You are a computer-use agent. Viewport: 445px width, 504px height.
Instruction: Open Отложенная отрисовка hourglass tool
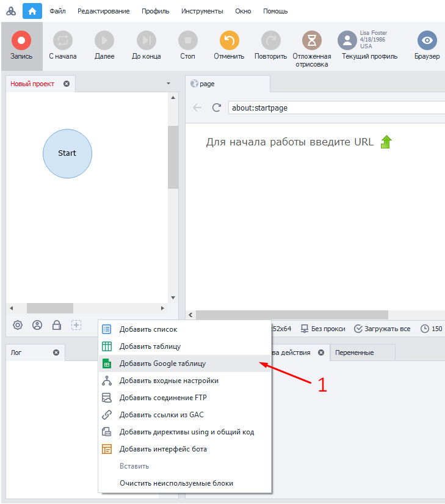(311, 41)
